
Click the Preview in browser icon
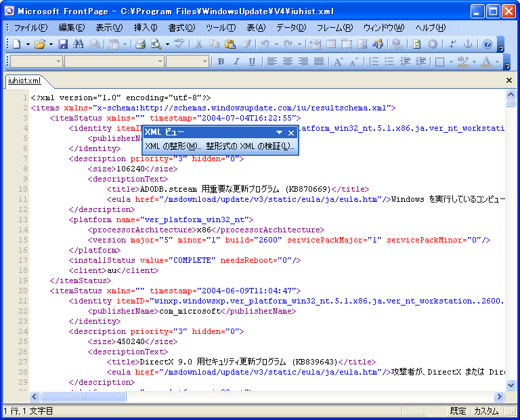(156, 44)
